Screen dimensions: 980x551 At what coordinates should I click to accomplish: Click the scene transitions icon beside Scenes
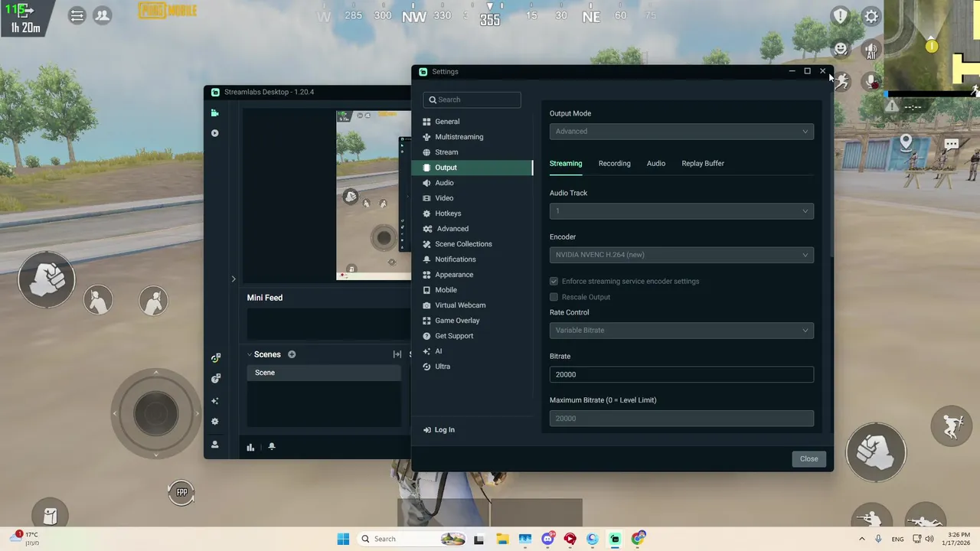pyautogui.click(x=397, y=354)
